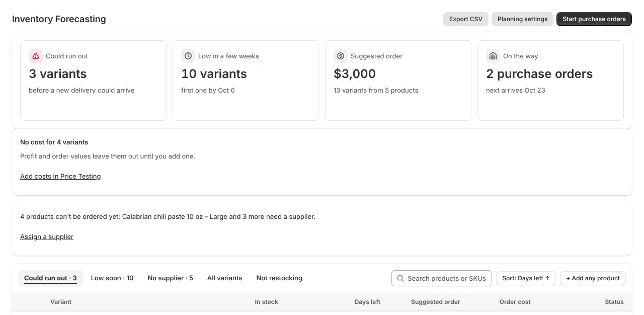Screen dimensions: 644x315
Task: Click the warehouse icon on On the way card
Action: [493, 56]
